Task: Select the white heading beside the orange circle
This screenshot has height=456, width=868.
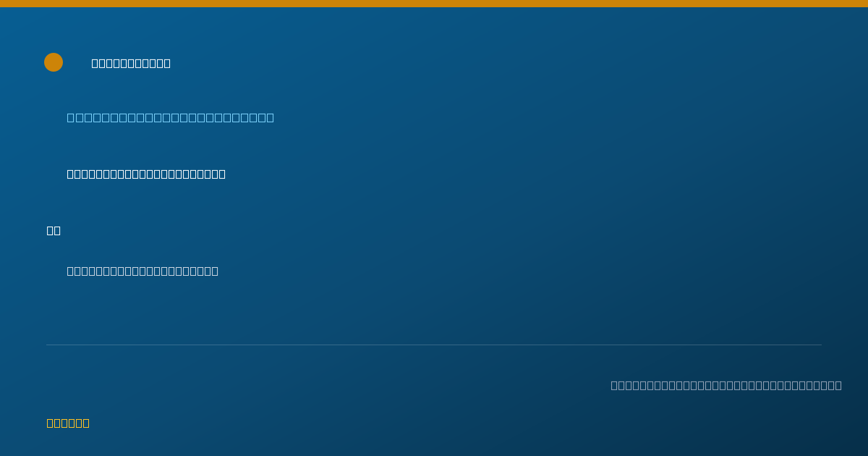Action: pos(131,63)
